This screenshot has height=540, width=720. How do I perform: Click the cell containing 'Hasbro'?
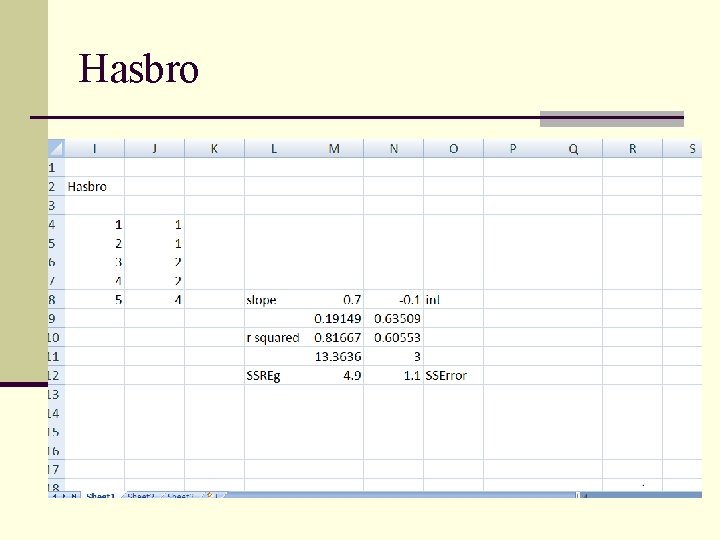coord(95,186)
